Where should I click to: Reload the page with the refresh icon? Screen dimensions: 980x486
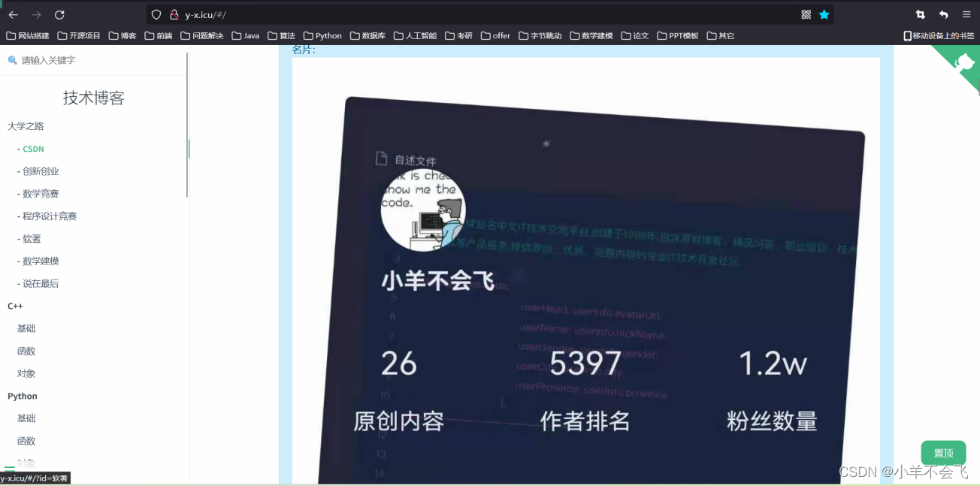point(59,15)
